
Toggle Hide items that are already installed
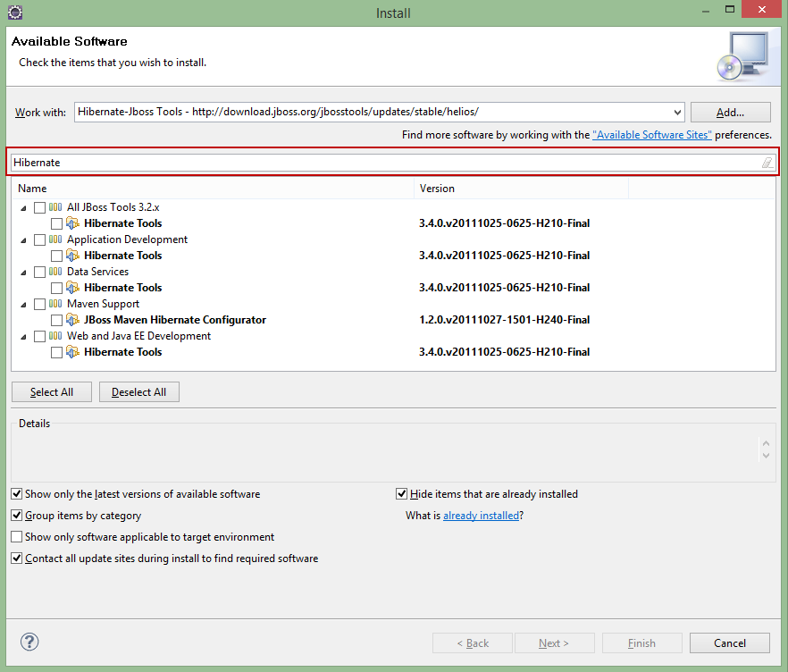[401, 494]
